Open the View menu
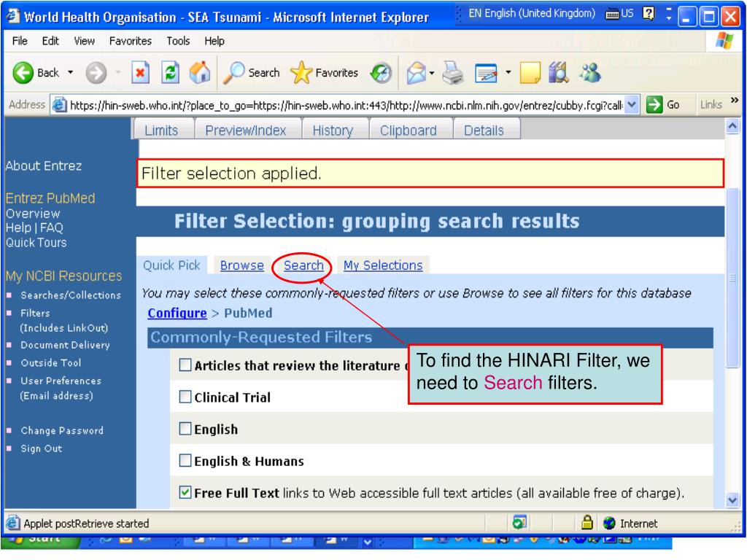Viewport: 747px width, 560px height. pyautogui.click(x=84, y=41)
